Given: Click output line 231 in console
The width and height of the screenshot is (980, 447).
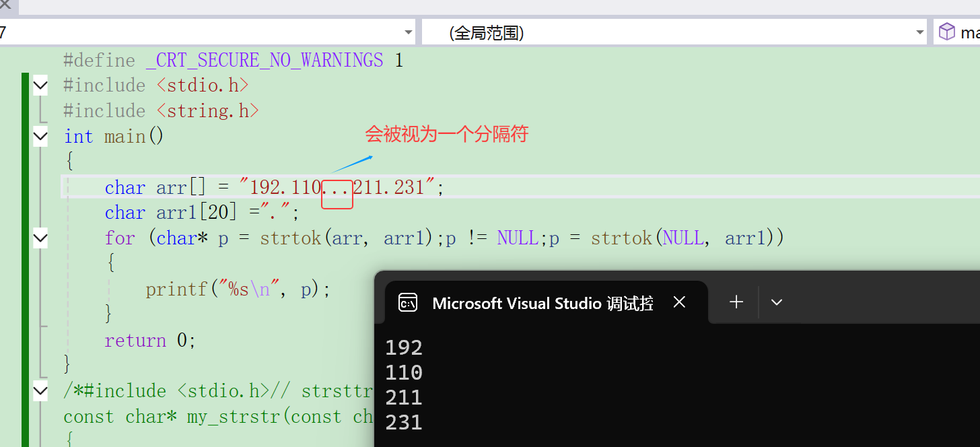Looking at the screenshot, I should (404, 423).
